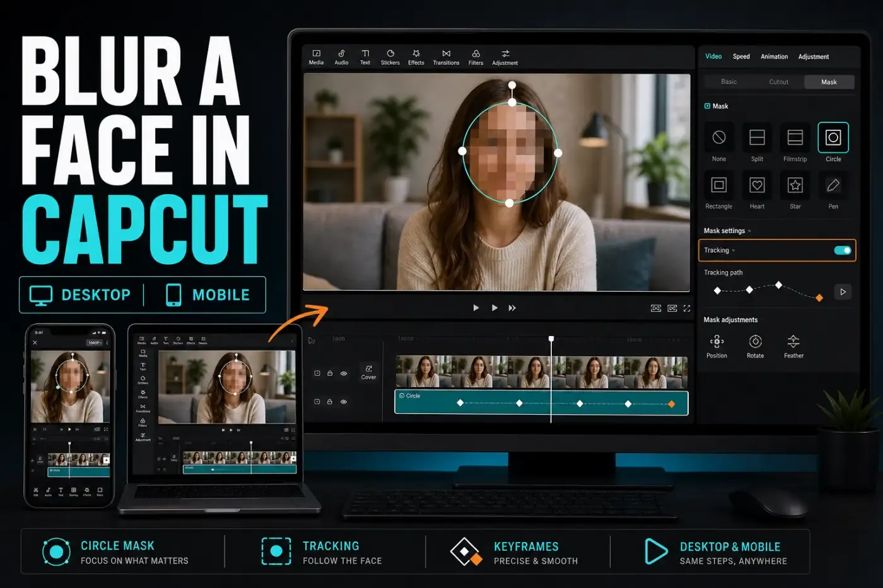Select the Circle mask clip on the monitor timeline
The image size is (883, 588).
541,402
